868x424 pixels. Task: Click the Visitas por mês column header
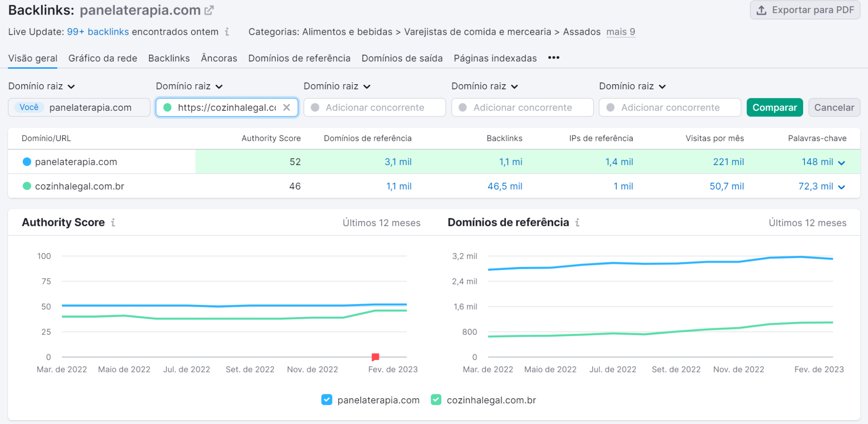pyautogui.click(x=715, y=138)
